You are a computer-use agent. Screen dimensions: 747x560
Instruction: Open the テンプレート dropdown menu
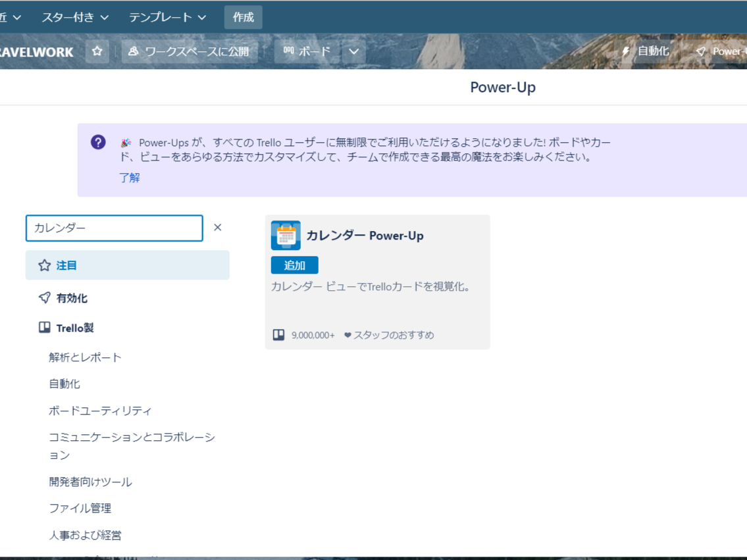167,17
